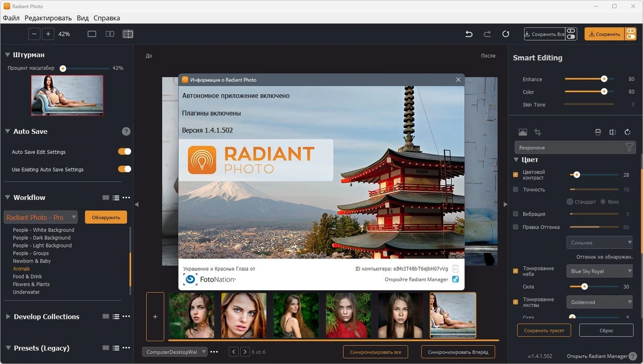Zoom out with the minus button

point(35,34)
